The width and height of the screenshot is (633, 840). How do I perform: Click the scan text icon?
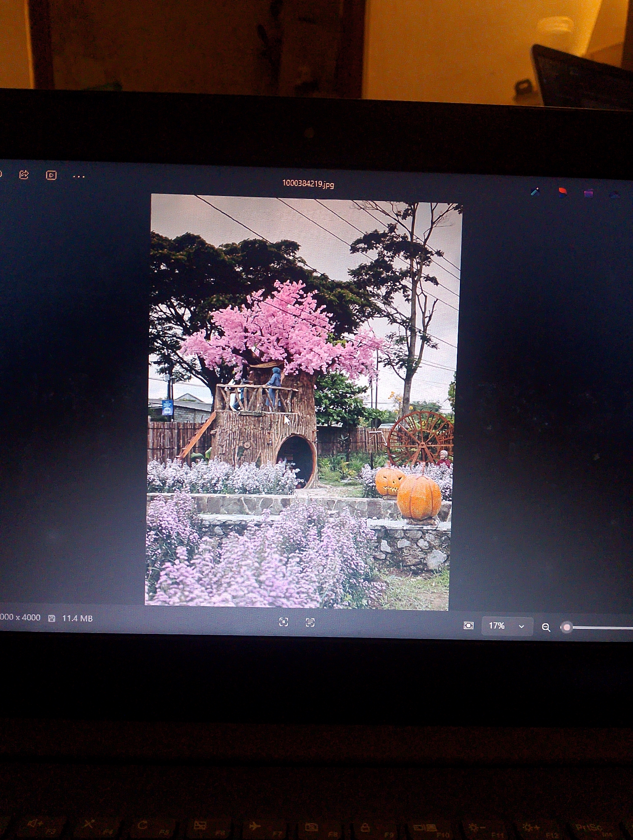(310, 622)
